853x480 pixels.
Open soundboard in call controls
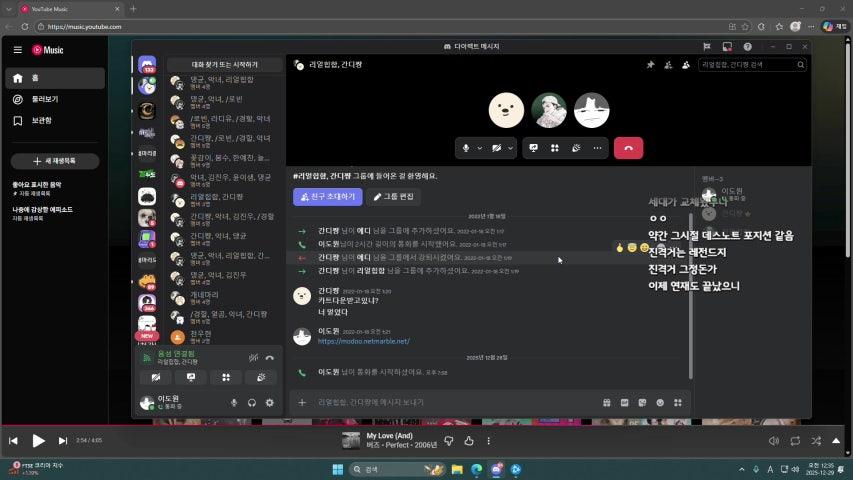[576, 148]
